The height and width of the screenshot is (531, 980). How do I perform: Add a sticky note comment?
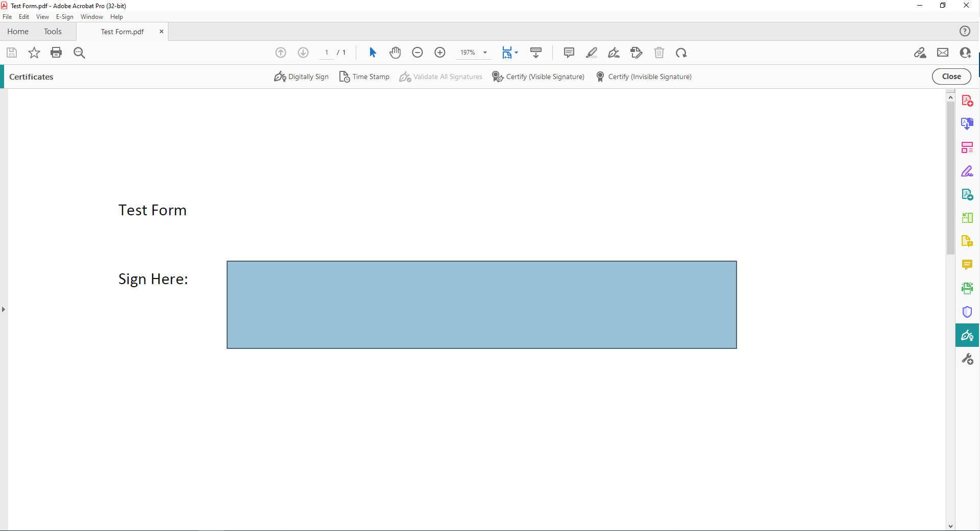click(569, 53)
